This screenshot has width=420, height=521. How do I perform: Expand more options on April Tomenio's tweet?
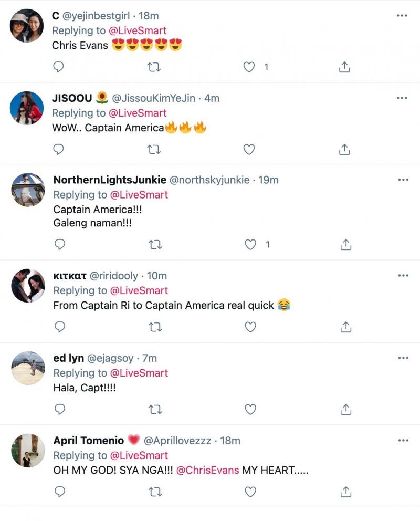(x=403, y=440)
